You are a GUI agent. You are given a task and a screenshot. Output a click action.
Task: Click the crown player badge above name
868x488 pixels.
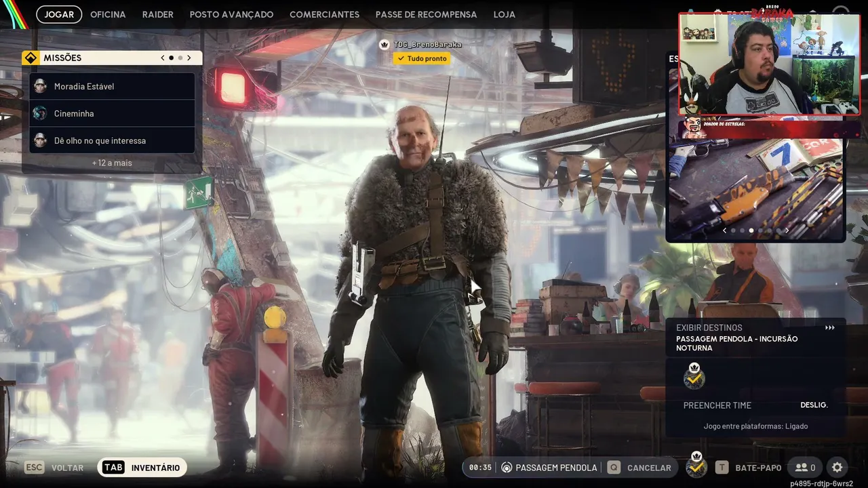384,45
